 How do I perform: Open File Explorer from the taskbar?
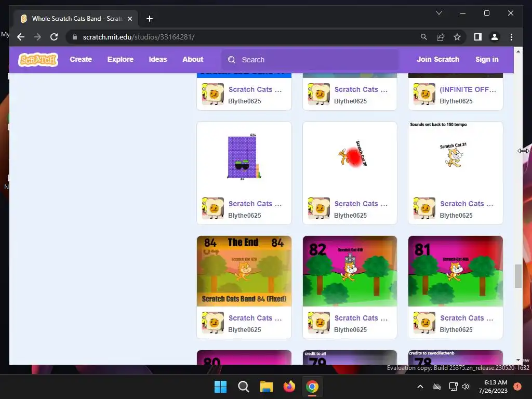267,387
